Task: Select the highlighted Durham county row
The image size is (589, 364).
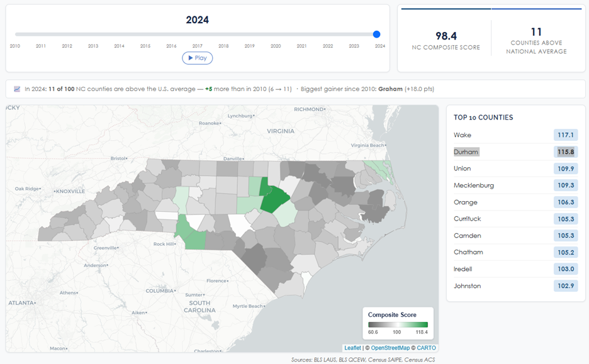Action: pos(466,152)
